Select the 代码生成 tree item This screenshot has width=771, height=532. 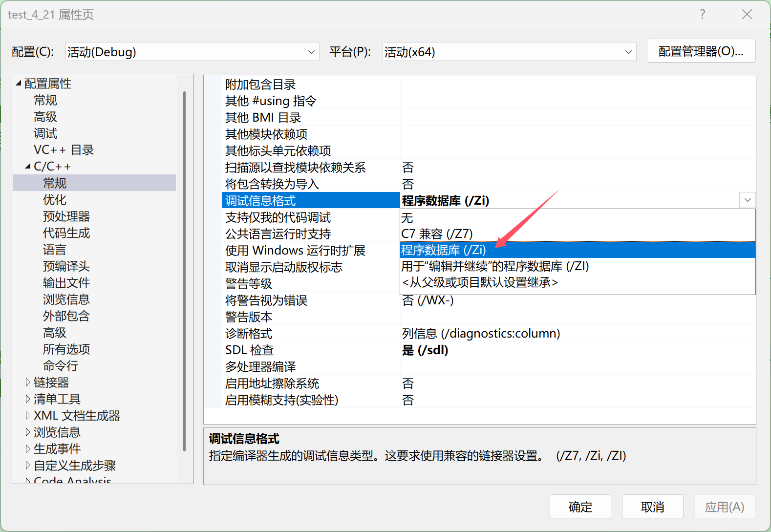coord(66,233)
